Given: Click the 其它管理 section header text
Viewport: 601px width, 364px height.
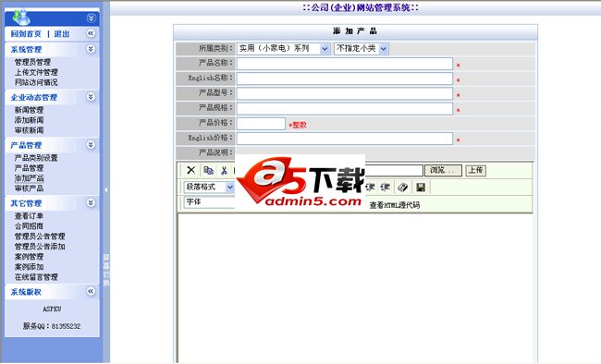Looking at the screenshot, I should (26, 203).
